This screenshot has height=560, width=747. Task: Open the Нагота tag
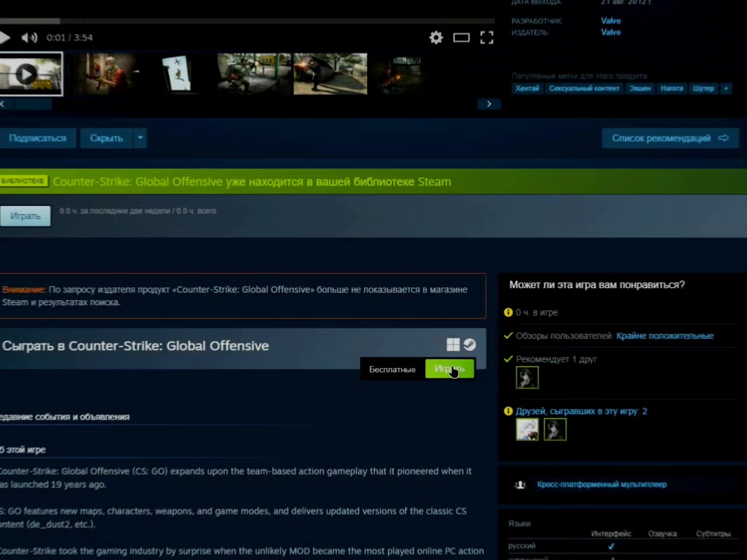point(672,89)
